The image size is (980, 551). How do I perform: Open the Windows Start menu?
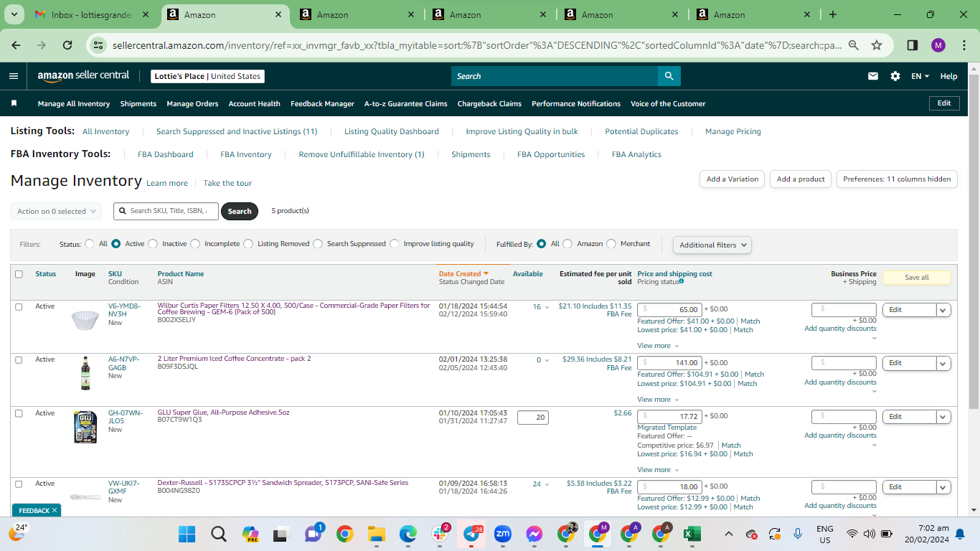tap(187, 534)
